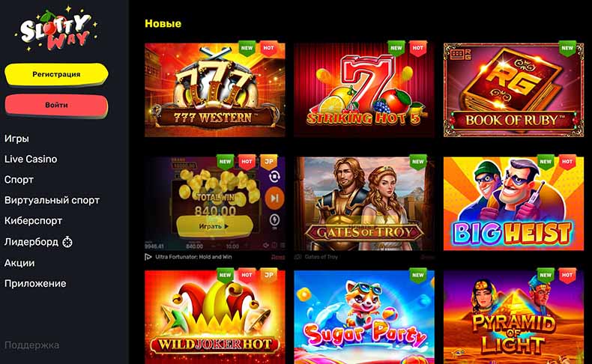This screenshot has height=364, width=592.
Task: Click the JP badge on Wild Joker Hot
Action: (x=269, y=276)
